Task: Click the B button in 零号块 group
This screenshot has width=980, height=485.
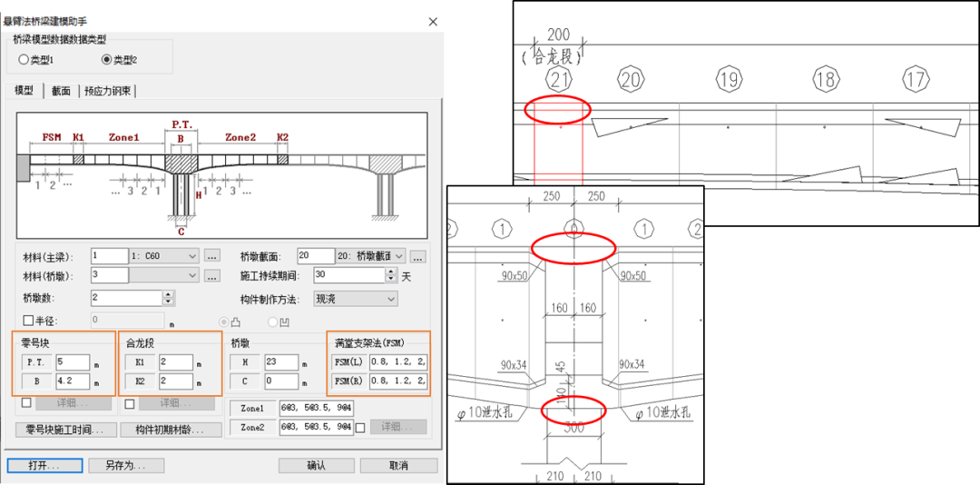Action: pyautogui.click(x=37, y=381)
